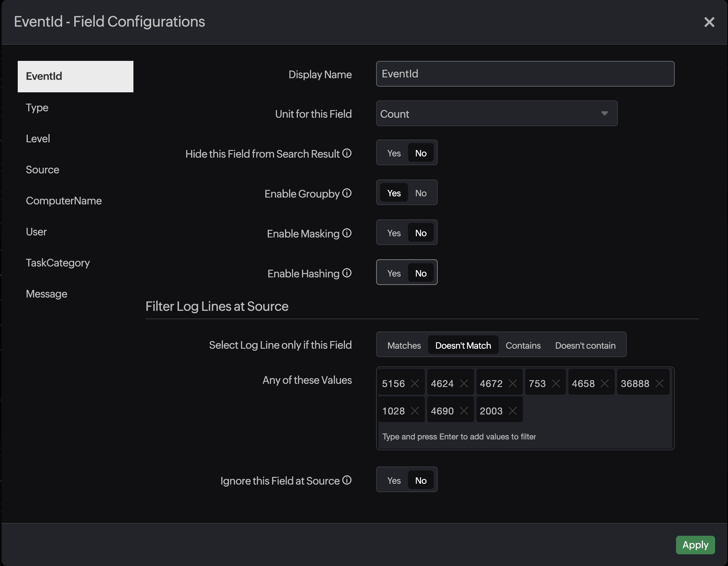Delete the 2003 value tag
This screenshot has width=728, height=566.
pos(513,411)
